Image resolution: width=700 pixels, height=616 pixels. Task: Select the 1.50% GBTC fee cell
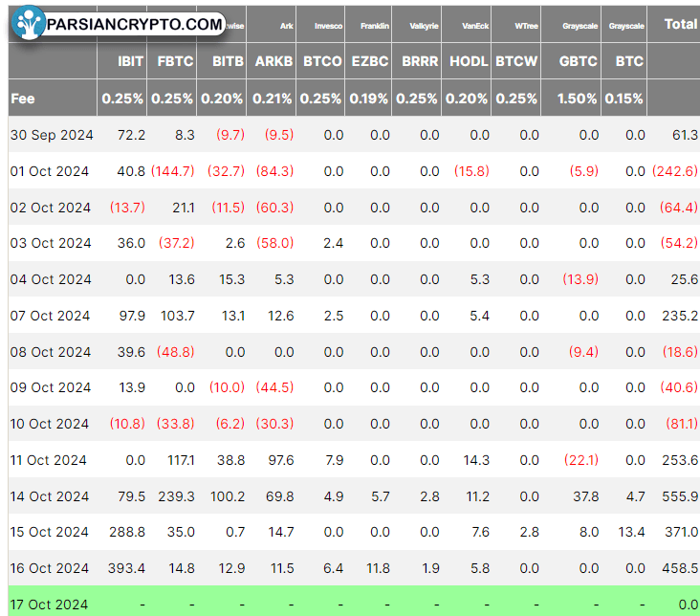tap(577, 99)
